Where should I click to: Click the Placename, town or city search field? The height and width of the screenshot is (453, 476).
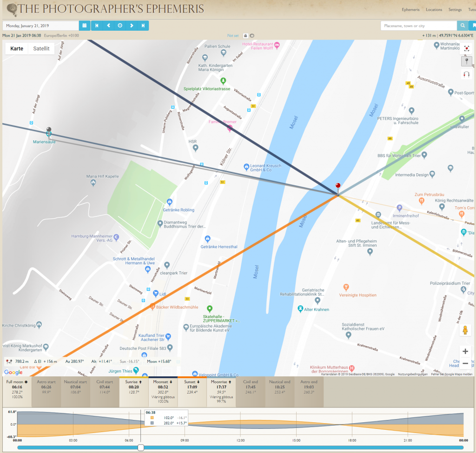click(419, 26)
